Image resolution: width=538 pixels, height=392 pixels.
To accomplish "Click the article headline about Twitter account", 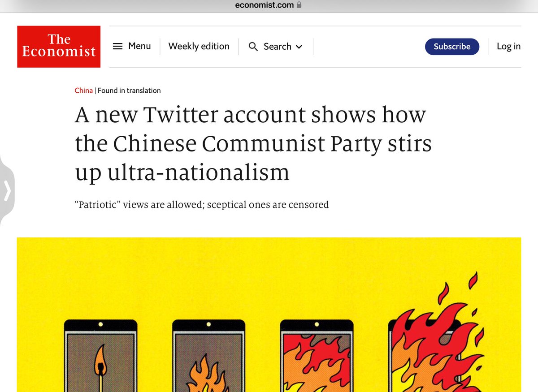I will (253, 144).
